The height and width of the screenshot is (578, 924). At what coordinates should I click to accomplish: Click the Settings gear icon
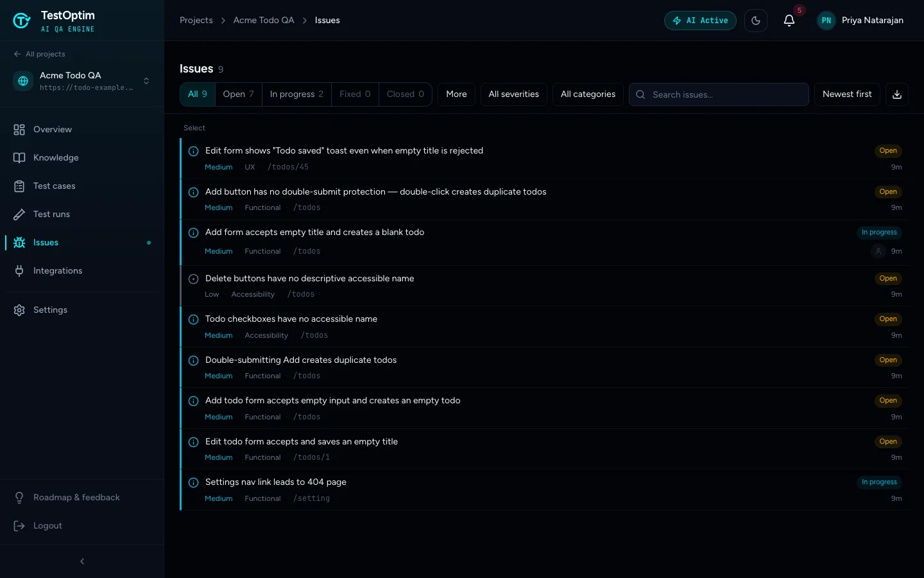[x=19, y=310]
